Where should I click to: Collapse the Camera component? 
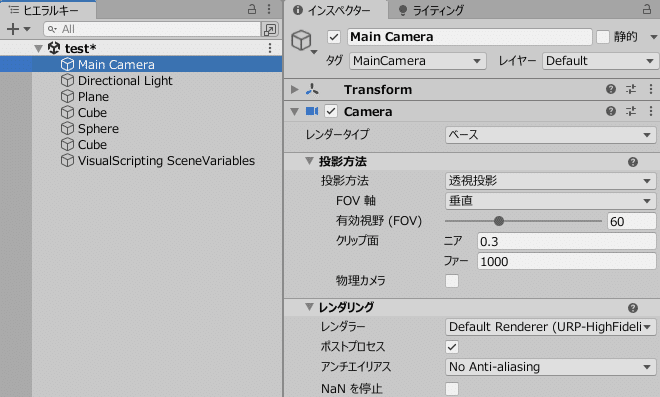295,112
